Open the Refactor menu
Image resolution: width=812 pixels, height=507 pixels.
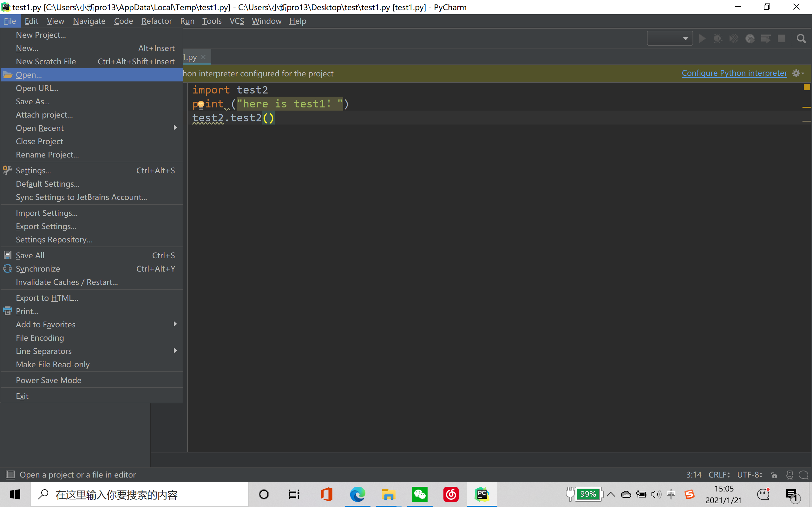[156, 21]
